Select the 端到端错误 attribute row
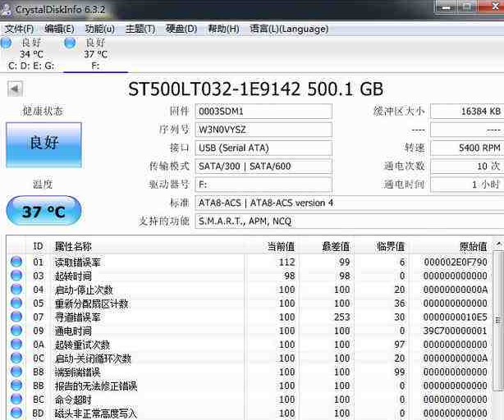Image resolution: width=504 pixels, height=420 pixels. pos(249,372)
